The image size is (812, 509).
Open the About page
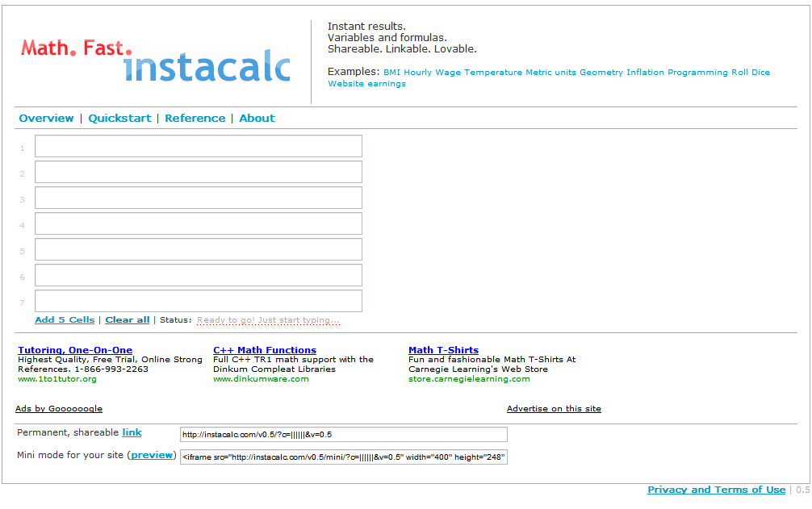(257, 118)
